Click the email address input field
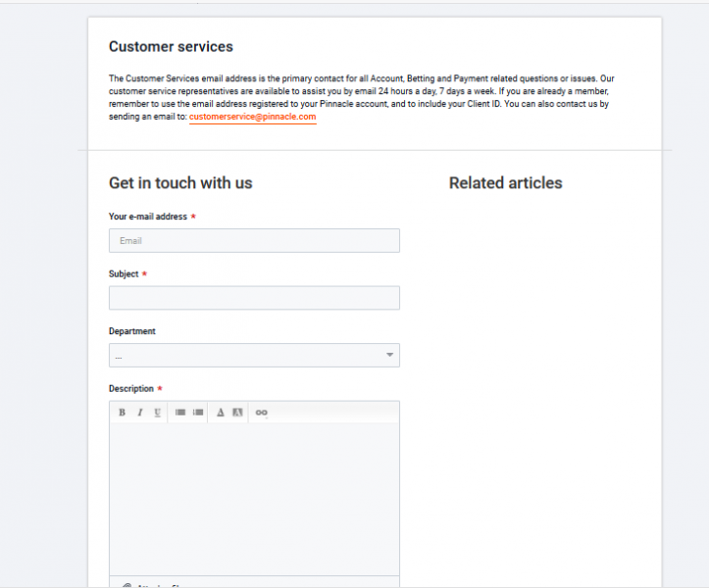709x588 pixels. point(254,240)
